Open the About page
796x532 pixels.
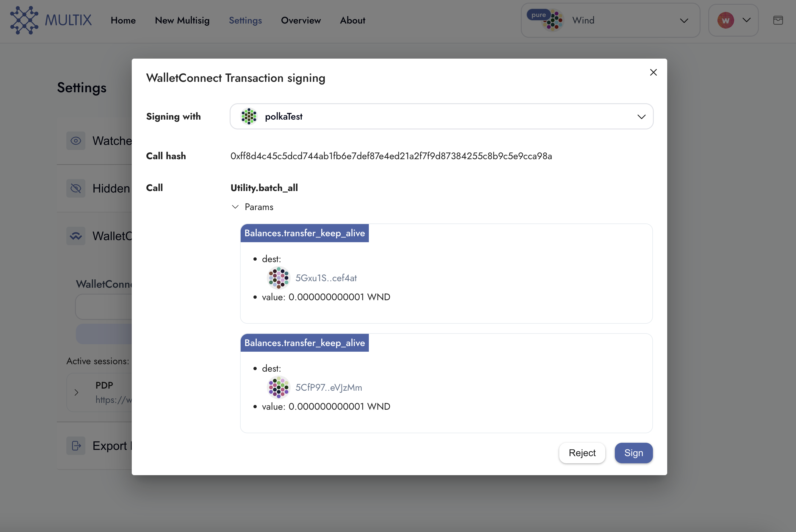point(353,20)
